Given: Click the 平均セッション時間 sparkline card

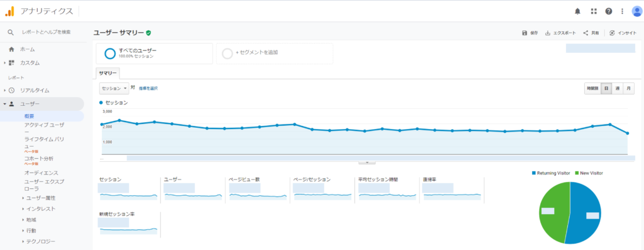Looking at the screenshot, I should [387, 190].
